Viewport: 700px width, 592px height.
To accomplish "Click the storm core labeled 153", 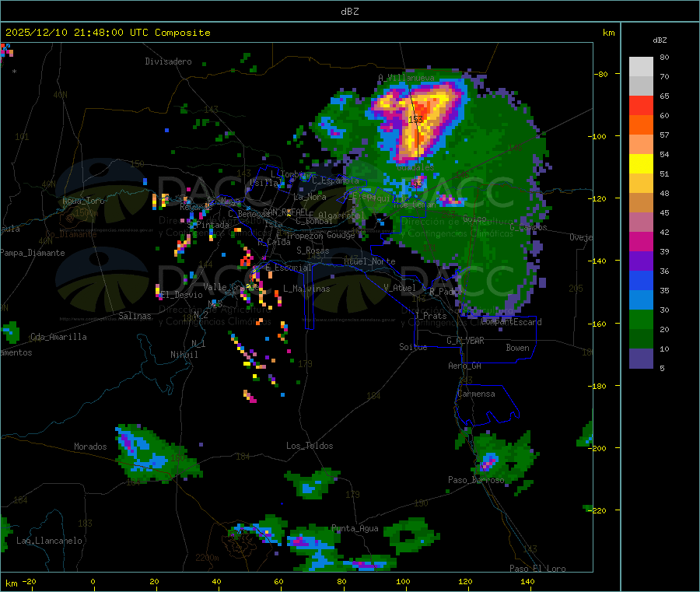I will pos(415,119).
